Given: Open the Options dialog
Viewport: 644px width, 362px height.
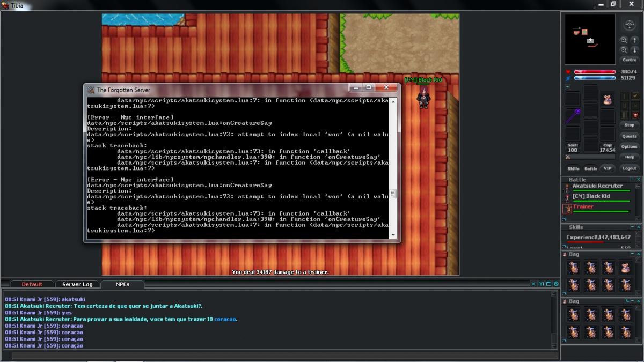Looking at the screenshot, I should click(629, 146).
